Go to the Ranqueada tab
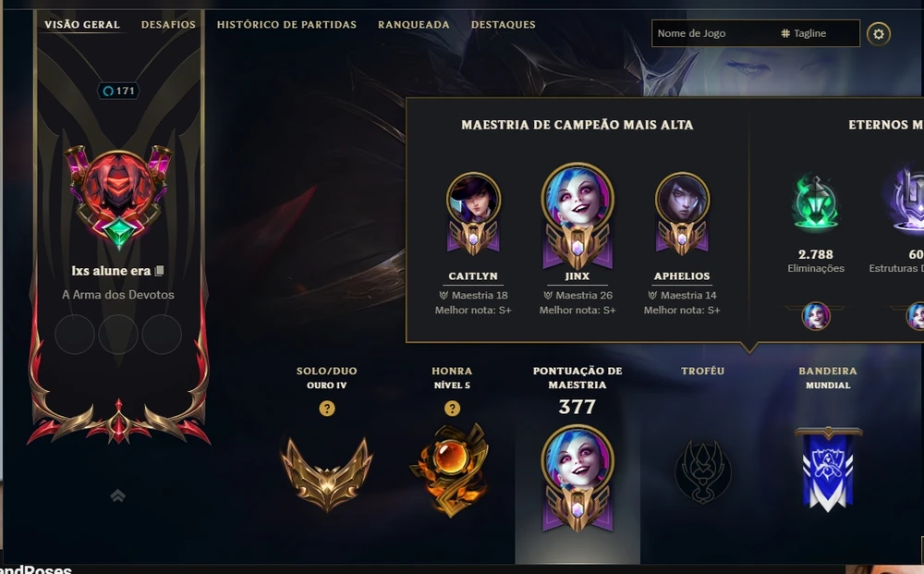Screen dimensions: 924x574 tap(414, 25)
